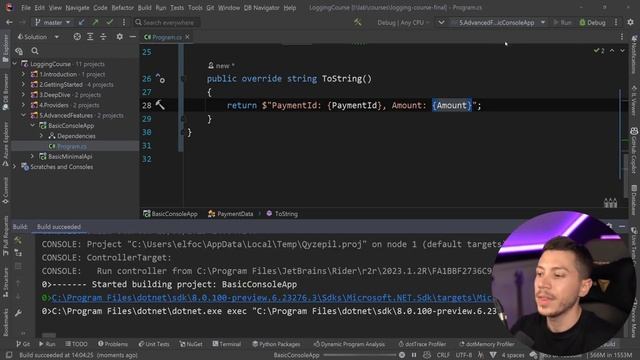The height and width of the screenshot is (360, 640).
Task: Click the navigate back arrow
Action: [9, 22]
